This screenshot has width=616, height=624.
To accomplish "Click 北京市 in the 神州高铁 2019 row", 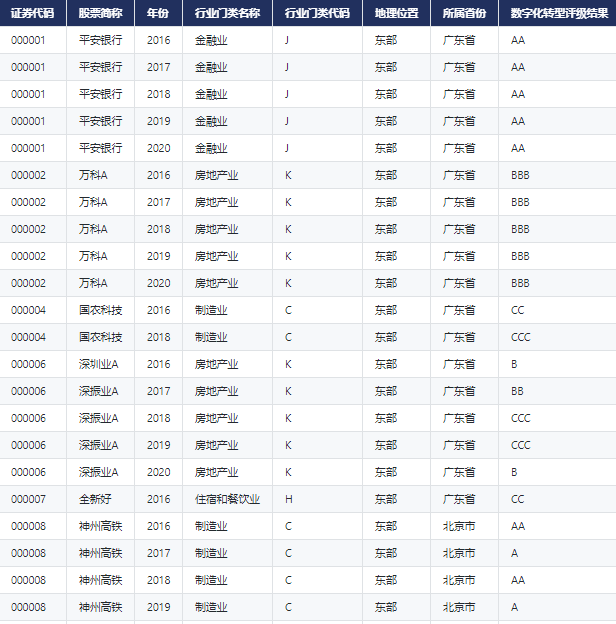I will (x=459, y=607).
